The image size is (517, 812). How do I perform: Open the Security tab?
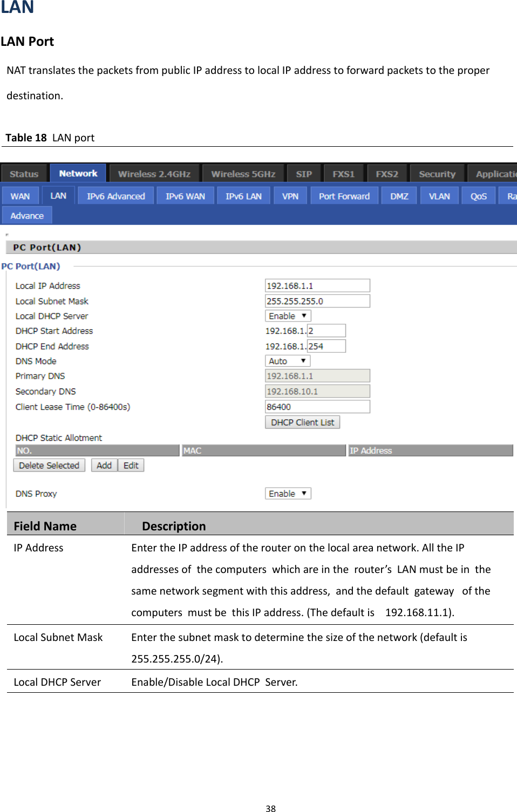click(x=436, y=173)
